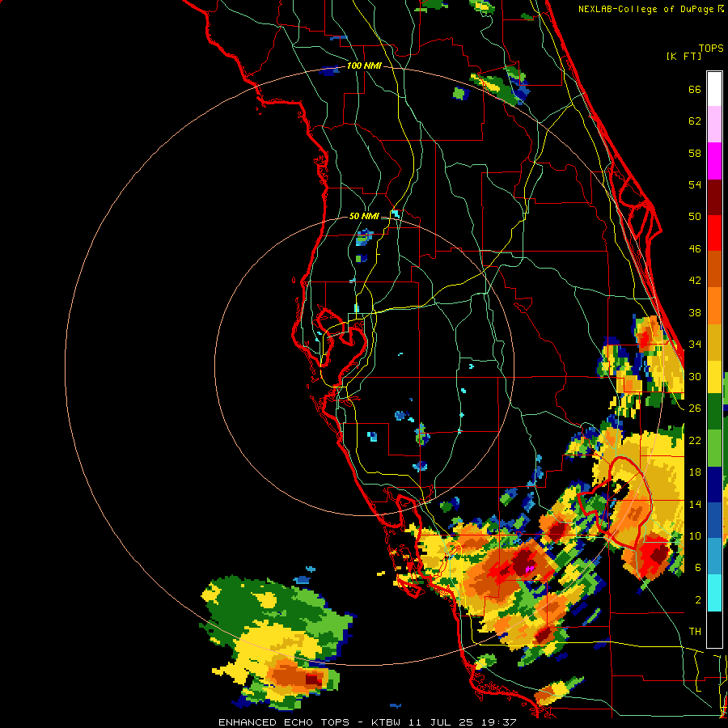The height and width of the screenshot is (728, 728).
Task: Click the 54 value on the legend
Action: 695,184
